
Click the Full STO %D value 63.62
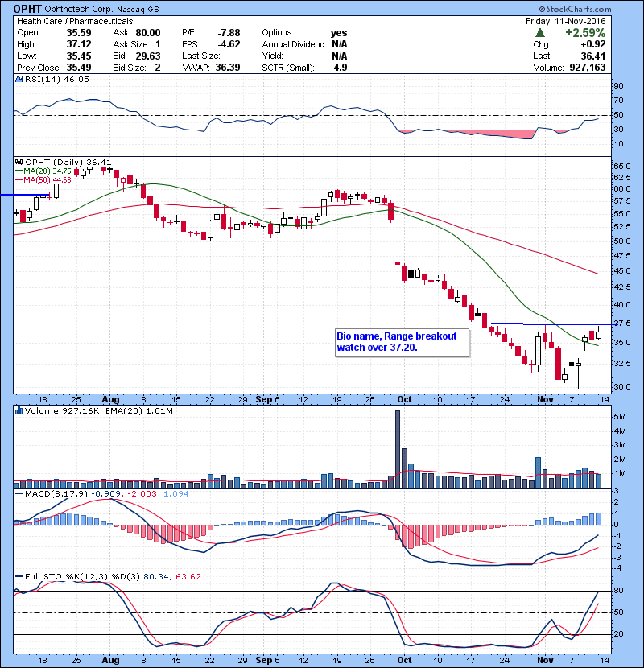pyautogui.click(x=188, y=576)
